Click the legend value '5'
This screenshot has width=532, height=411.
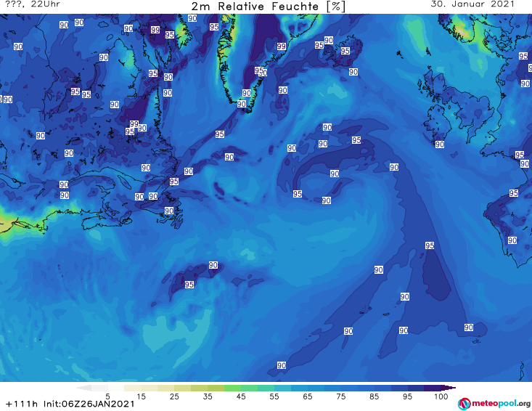[107, 396]
